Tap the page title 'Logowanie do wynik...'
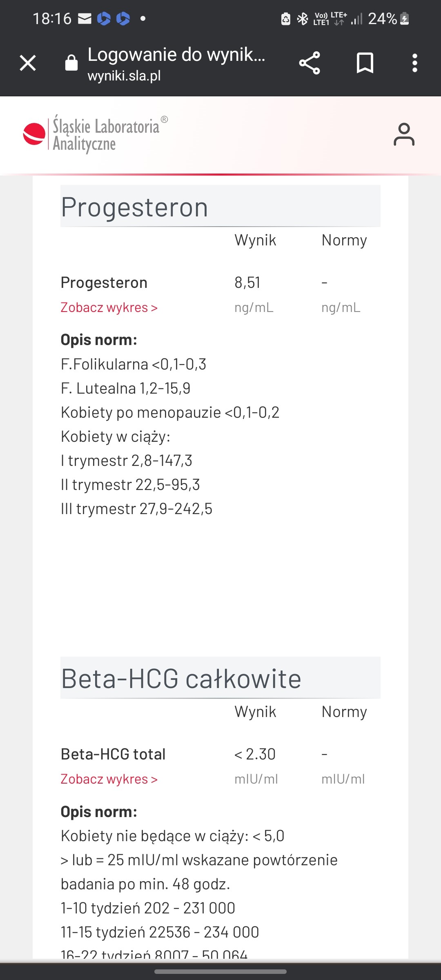Screen dimensions: 441x980 click(x=176, y=55)
